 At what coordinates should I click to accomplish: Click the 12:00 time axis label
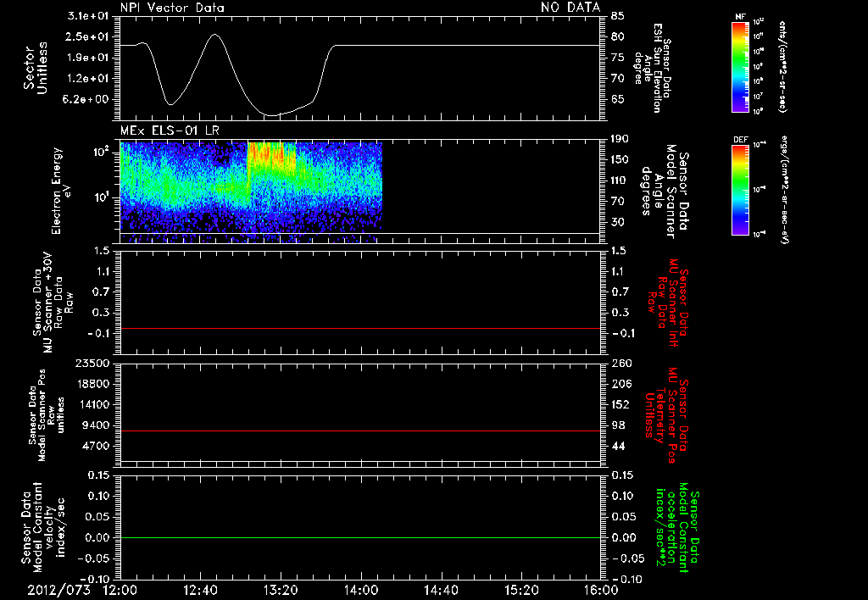pyautogui.click(x=120, y=590)
